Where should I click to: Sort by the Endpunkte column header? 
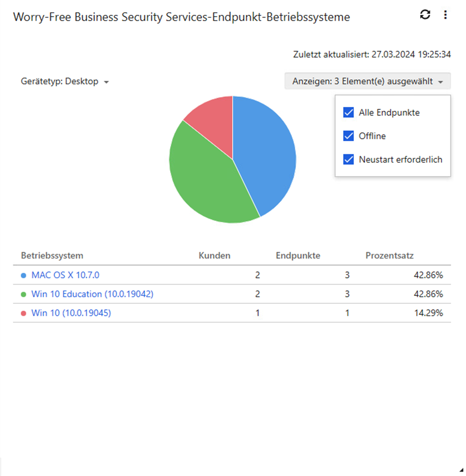click(x=298, y=256)
